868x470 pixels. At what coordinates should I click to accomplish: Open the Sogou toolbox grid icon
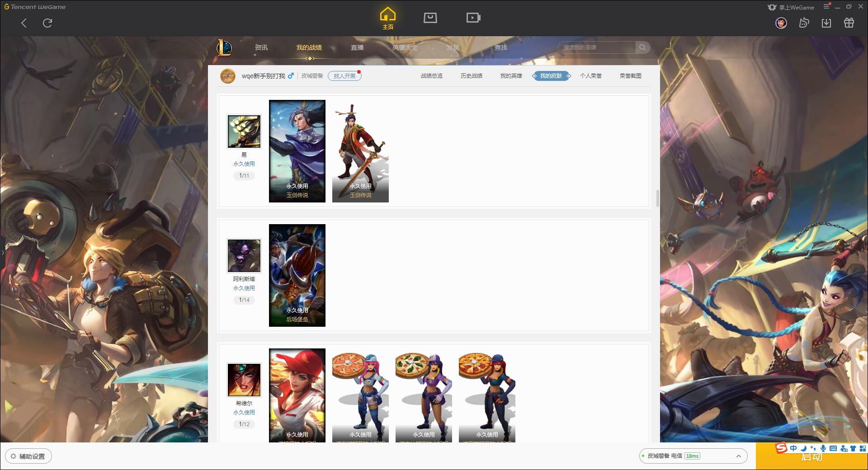(863, 448)
